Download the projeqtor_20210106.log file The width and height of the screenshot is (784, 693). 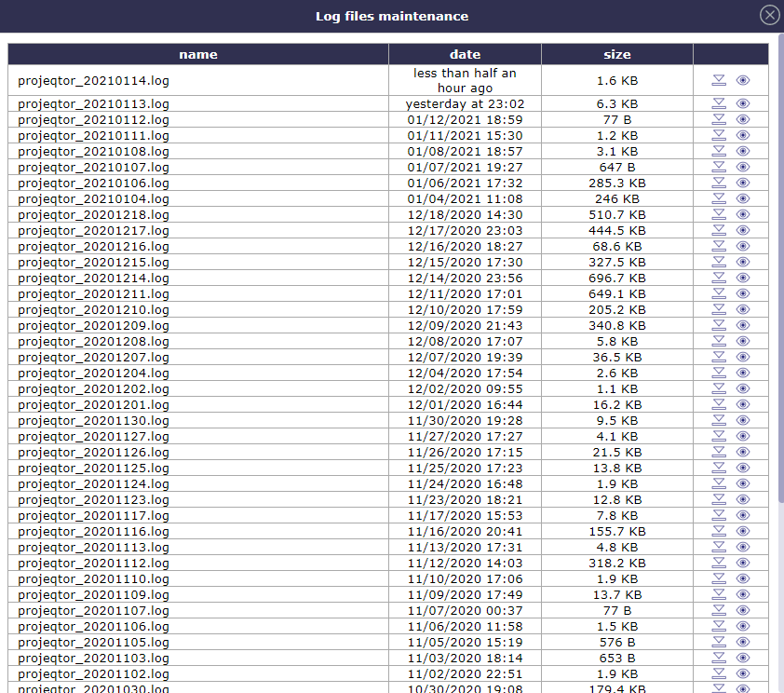coord(719,183)
